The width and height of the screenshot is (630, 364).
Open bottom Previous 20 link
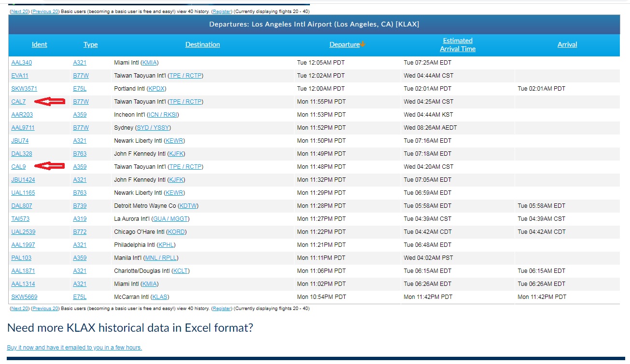coord(45,309)
